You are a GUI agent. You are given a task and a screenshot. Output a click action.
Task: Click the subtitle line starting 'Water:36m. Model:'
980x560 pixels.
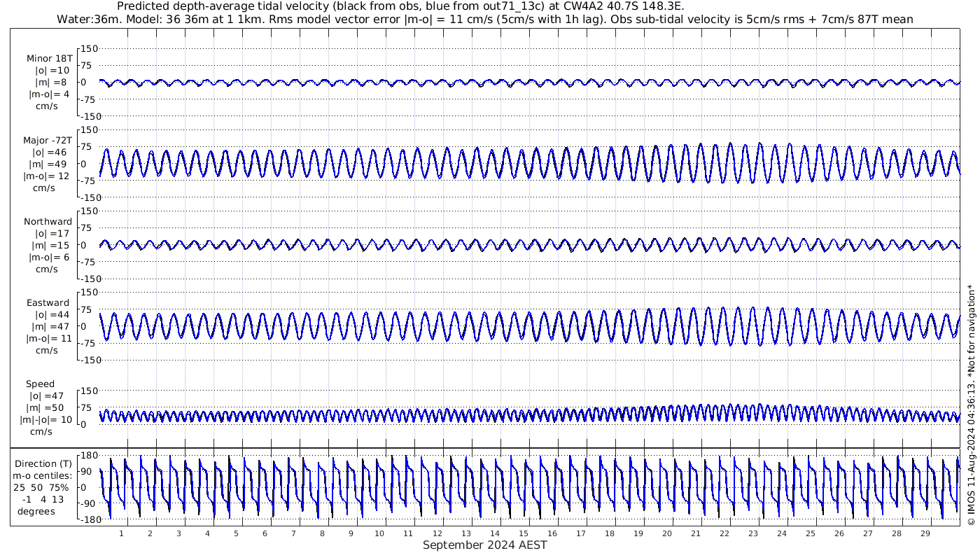tap(484, 19)
